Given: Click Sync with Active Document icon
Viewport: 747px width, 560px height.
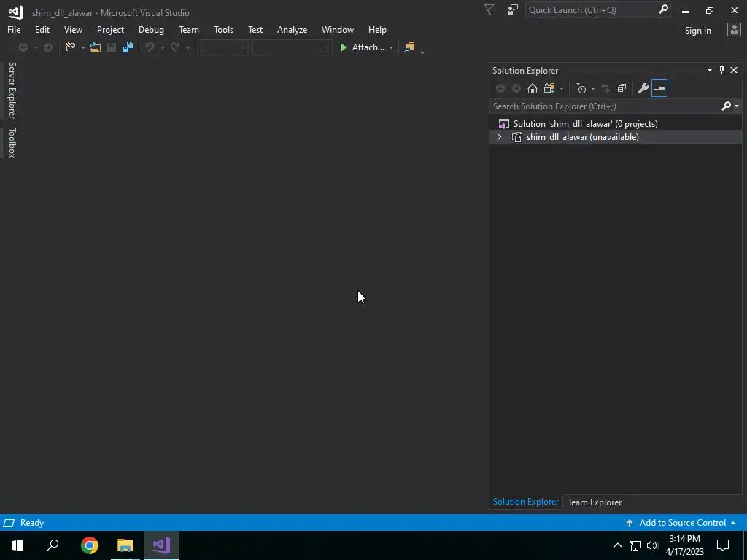Looking at the screenshot, I should coord(605,88).
